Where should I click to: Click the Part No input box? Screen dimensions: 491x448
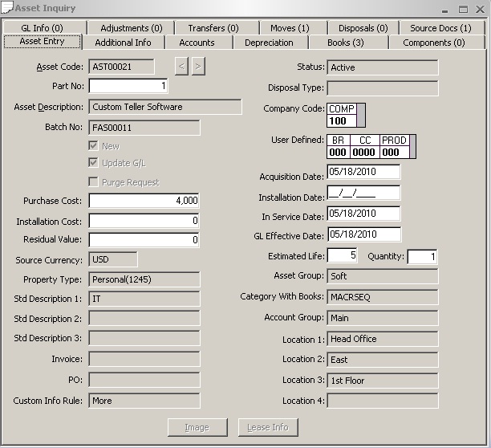tap(128, 86)
